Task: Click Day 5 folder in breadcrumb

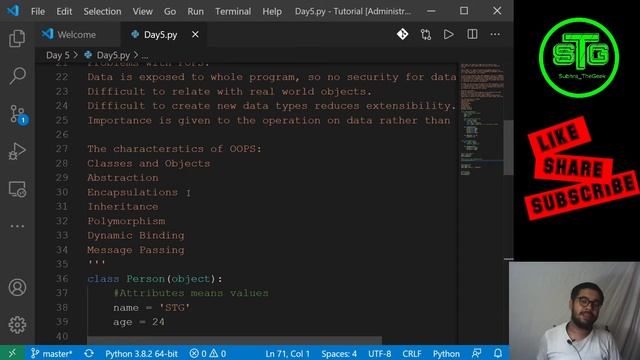Action: 58,55
